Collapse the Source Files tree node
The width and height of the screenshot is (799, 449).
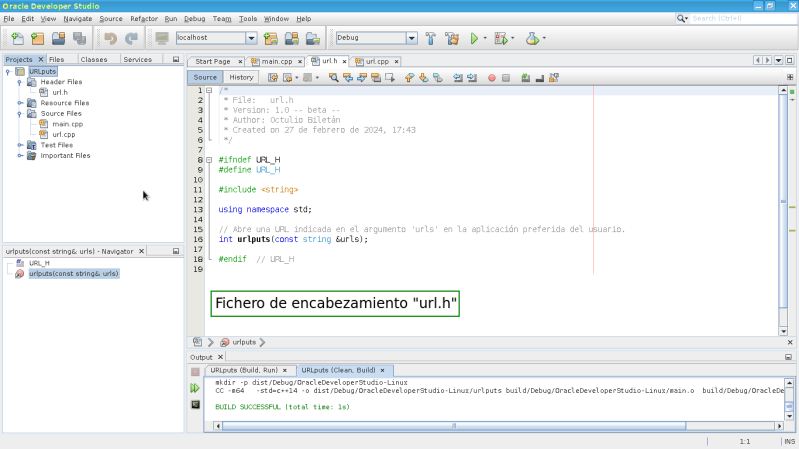pyautogui.click(x=19, y=114)
